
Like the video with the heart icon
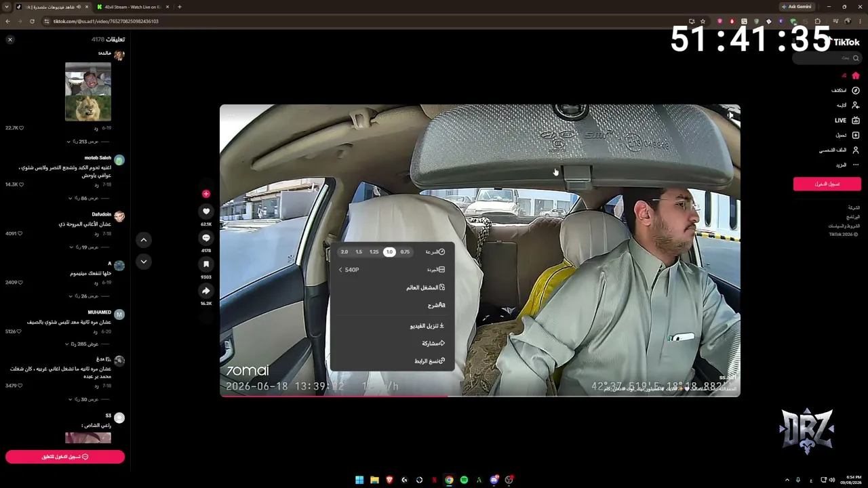click(x=206, y=211)
